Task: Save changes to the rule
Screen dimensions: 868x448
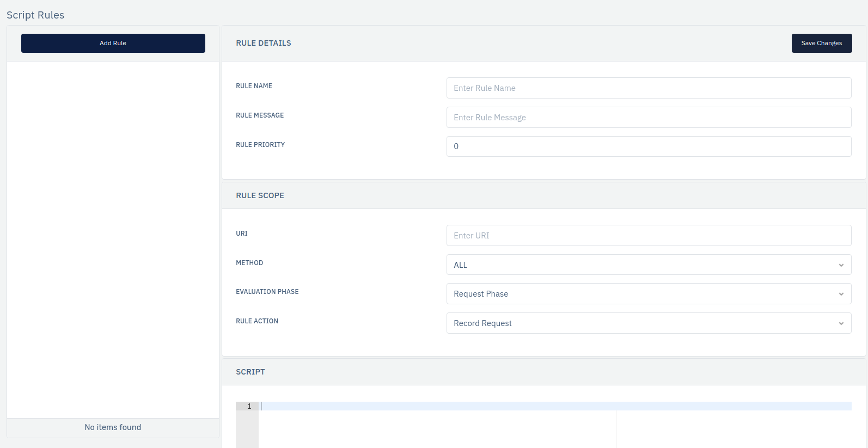Action: coord(822,43)
